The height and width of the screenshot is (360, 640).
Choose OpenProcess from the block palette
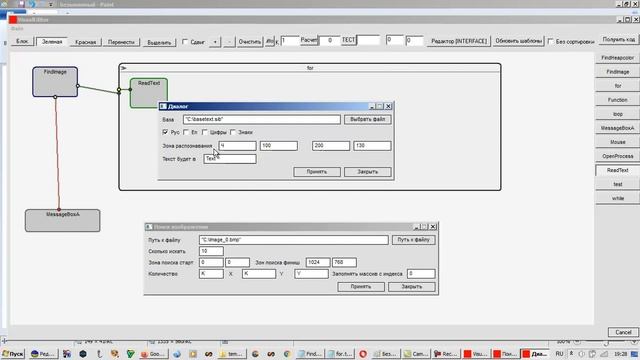click(617, 156)
